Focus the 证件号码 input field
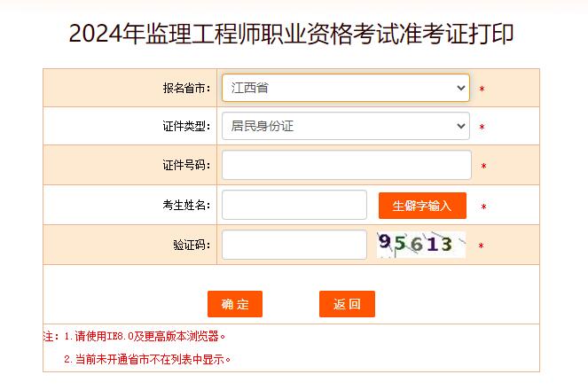 pos(347,165)
